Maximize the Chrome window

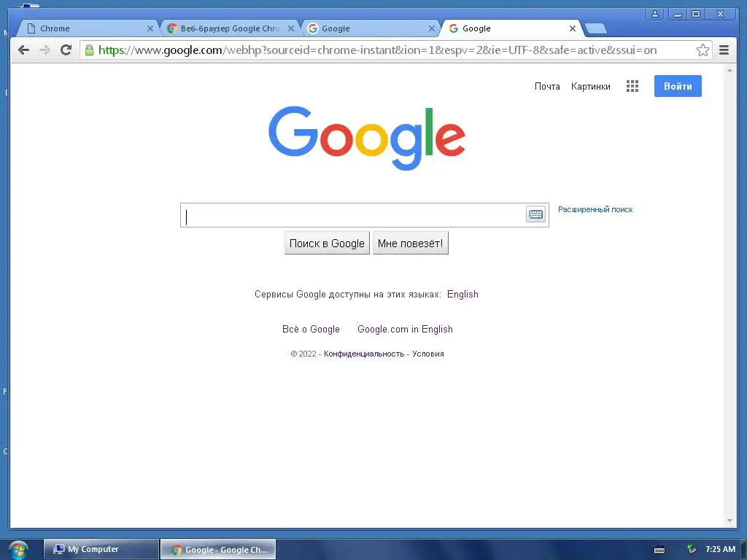695,14
